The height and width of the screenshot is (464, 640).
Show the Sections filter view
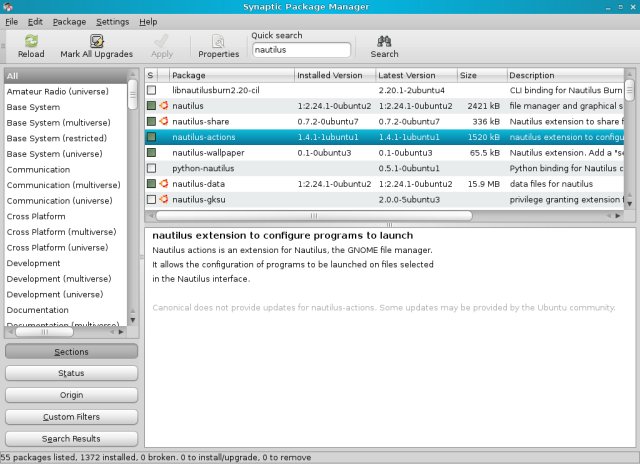(71, 351)
